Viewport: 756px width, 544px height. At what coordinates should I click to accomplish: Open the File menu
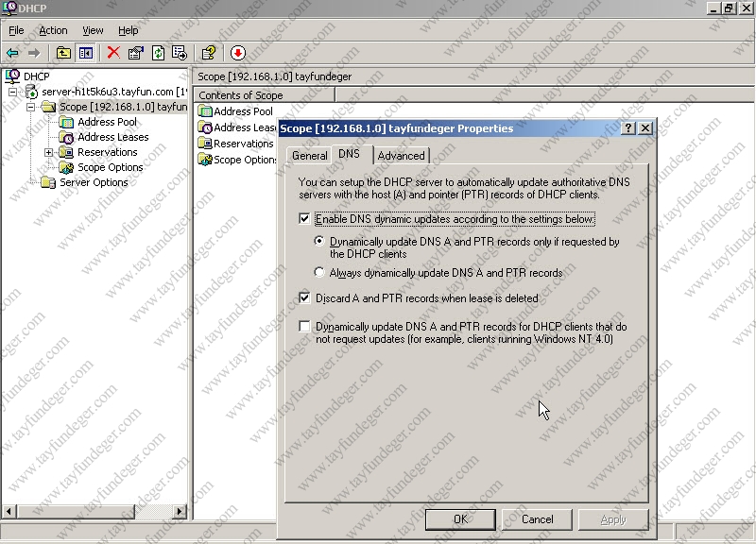(16, 30)
